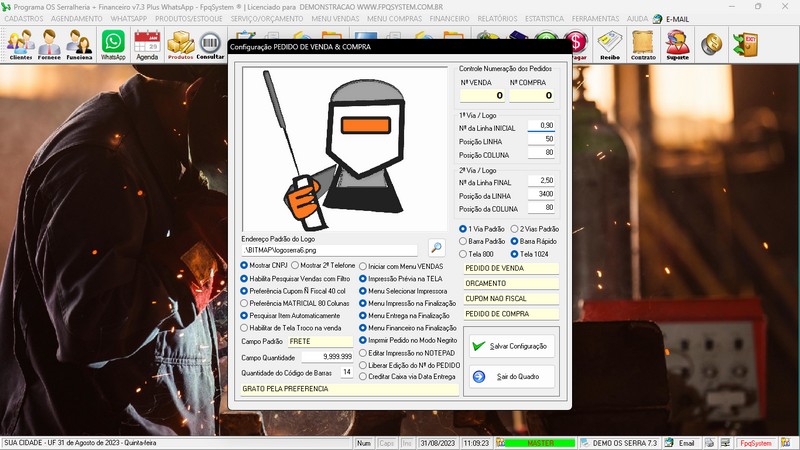Edit GRATO PELA PREFERENCIA message field
The width and height of the screenshot is (800, 450).
click(x=350, y=389)
